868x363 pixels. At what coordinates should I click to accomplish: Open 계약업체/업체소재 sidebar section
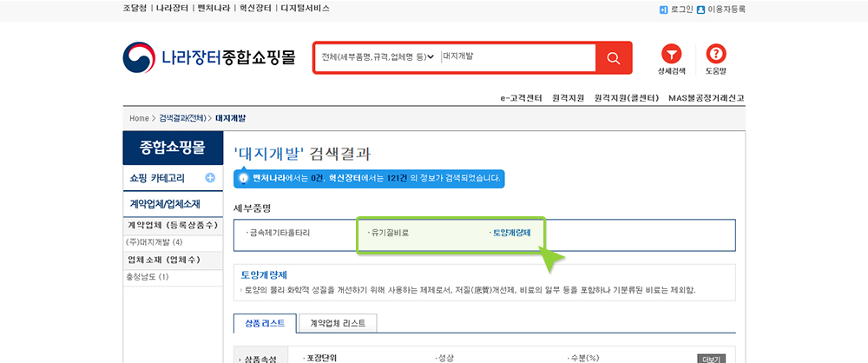[165, 204]
